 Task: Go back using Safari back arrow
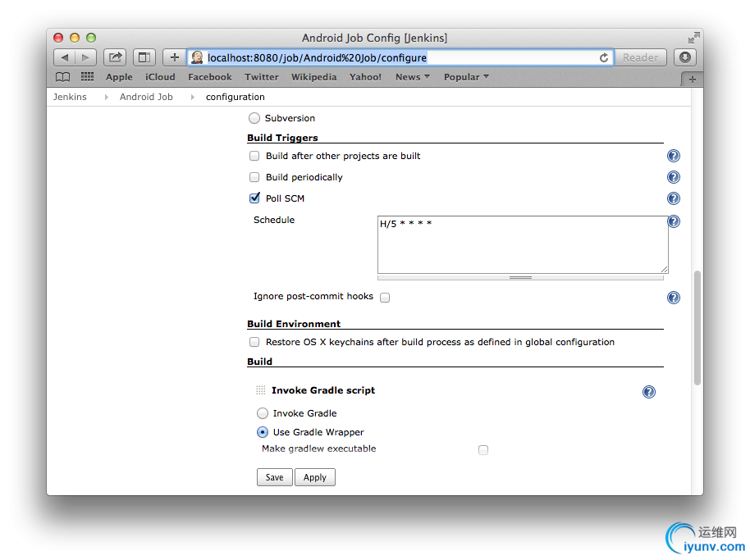click(x=64, y=58)
